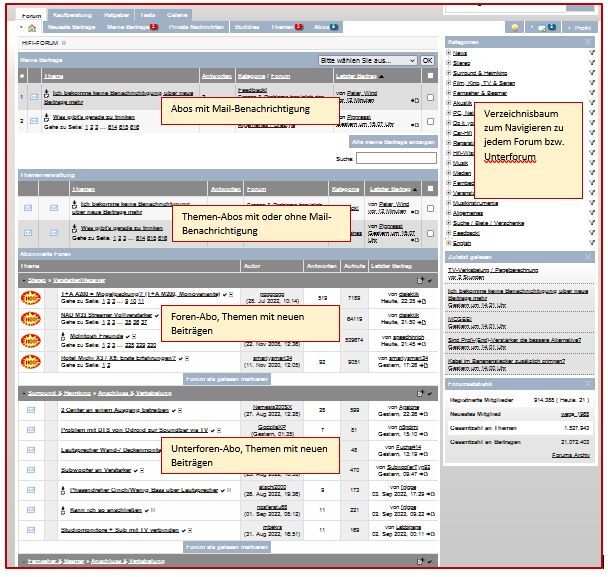This screenshot has width=608, height=577.
Task: Open the 'Film, Kino, TV & Serien' category link
Action: click(x=484, y=83)
